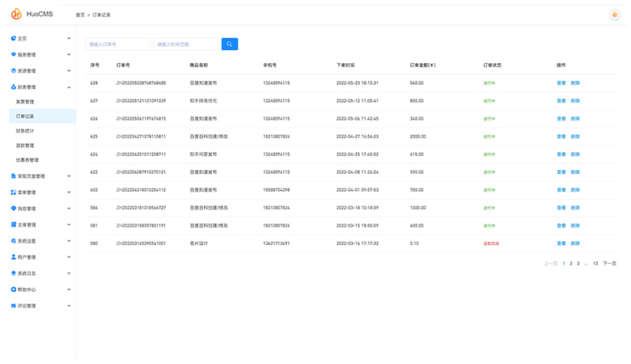Click 删除 for order 603
631x364 pixels.
point(575,190)
